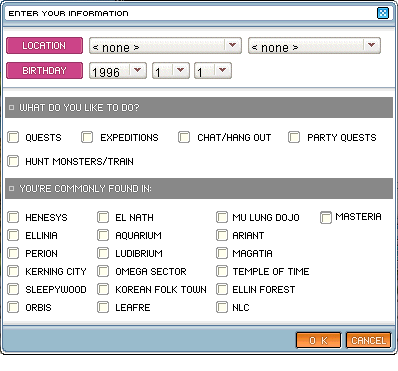The width and height of the screenshot is (398, 371).
Task: Enable the Leafre checkbox
Action: tap(103, 307)
